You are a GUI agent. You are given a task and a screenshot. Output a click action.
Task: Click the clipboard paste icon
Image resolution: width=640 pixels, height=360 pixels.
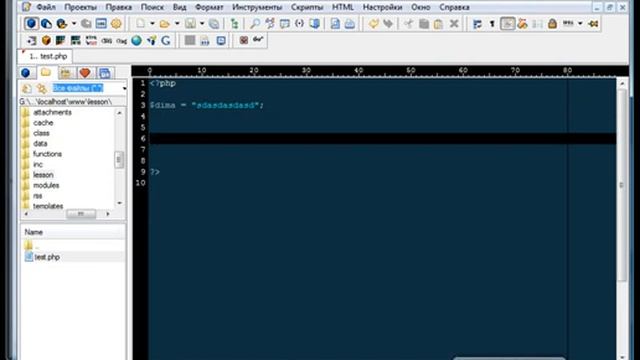tap(439, 24)
